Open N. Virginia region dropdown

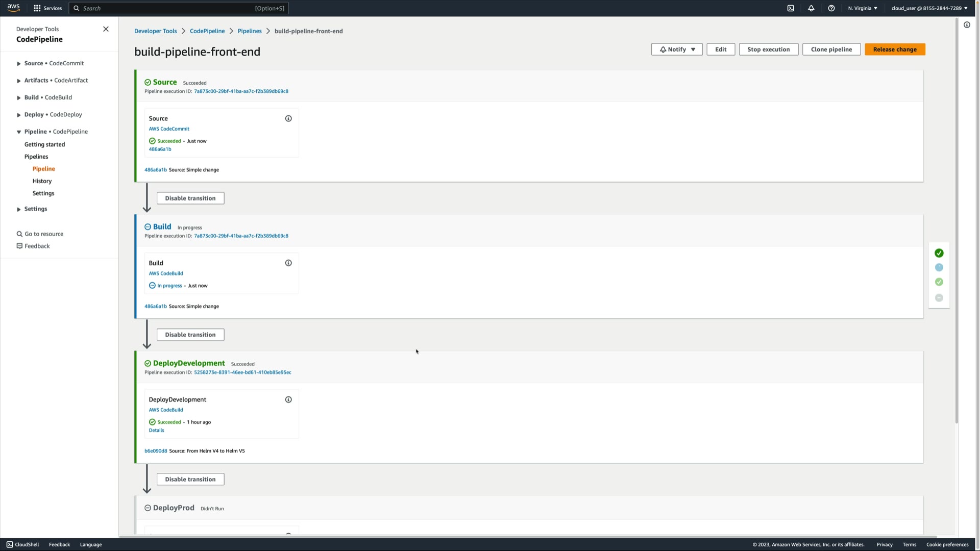point(863,8)
